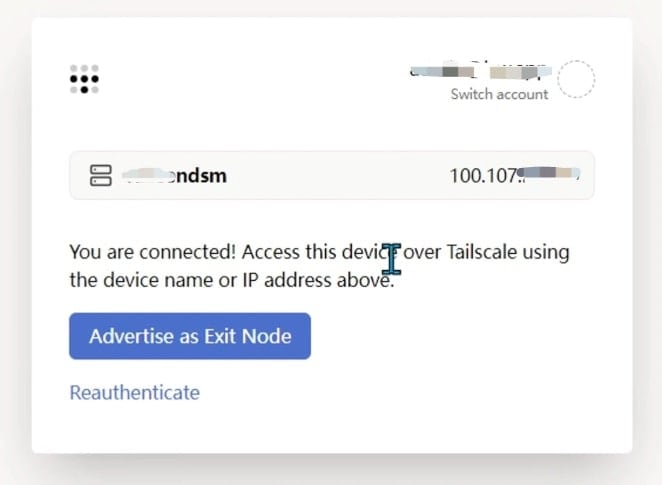
Task: Click the You are connected! text
Action: [x=152, y=252]
